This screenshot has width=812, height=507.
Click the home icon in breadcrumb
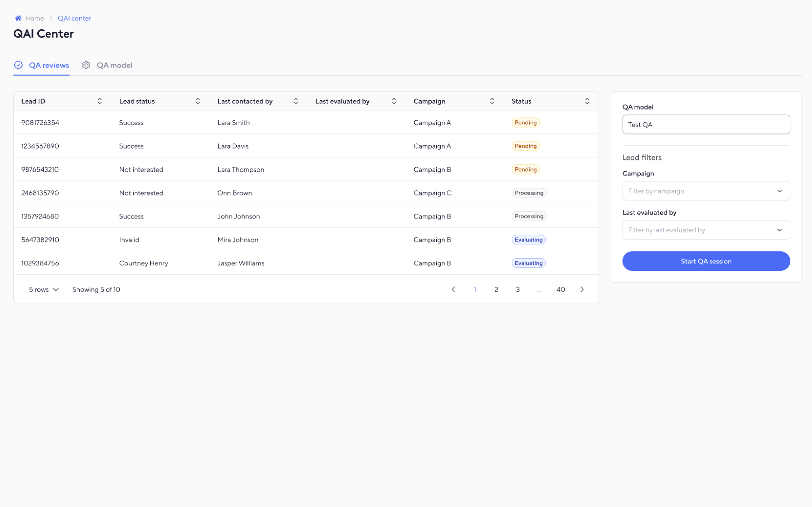click(x=18, y=18)
